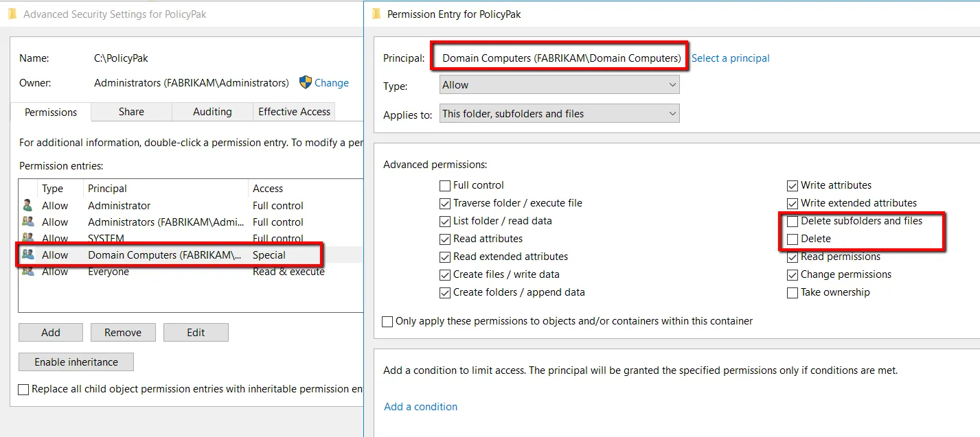Image resolution: width=980 pixels, height=437 pixels.
Task: Click the shield icon beside Change
Action: (306, 83)
